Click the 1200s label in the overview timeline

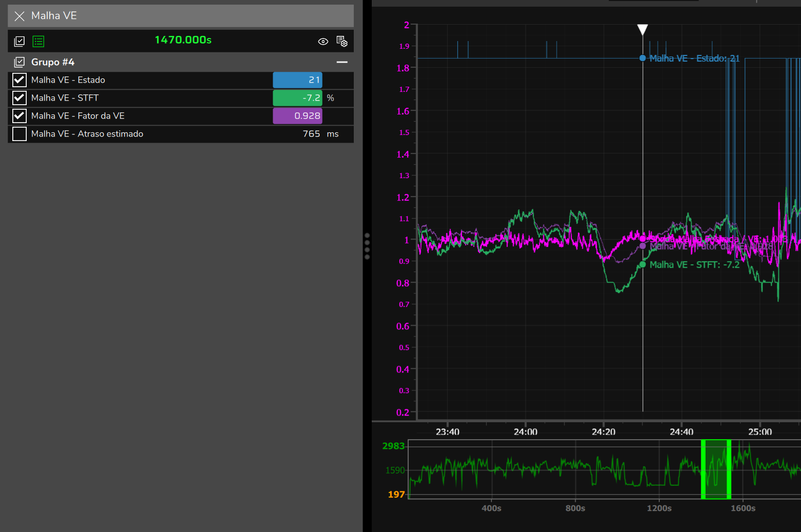[659, 508]
